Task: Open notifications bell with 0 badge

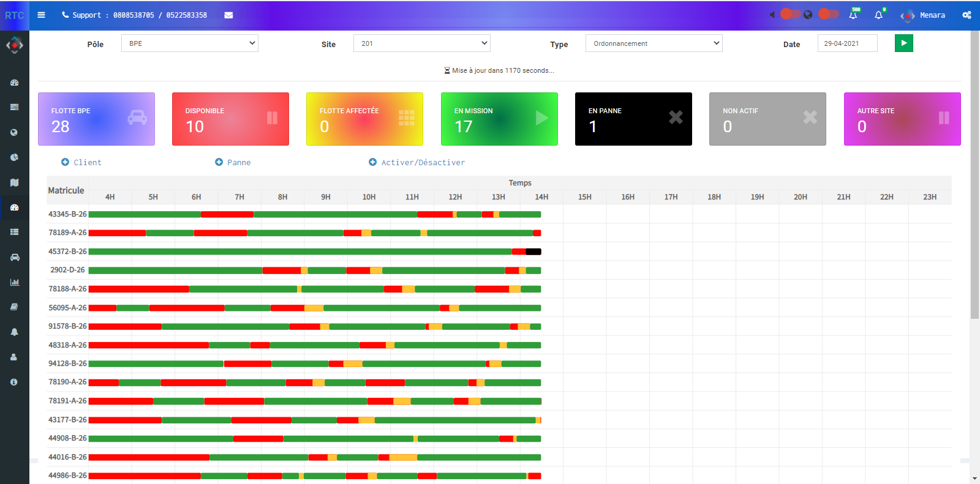Action: [x=879, y=14]
